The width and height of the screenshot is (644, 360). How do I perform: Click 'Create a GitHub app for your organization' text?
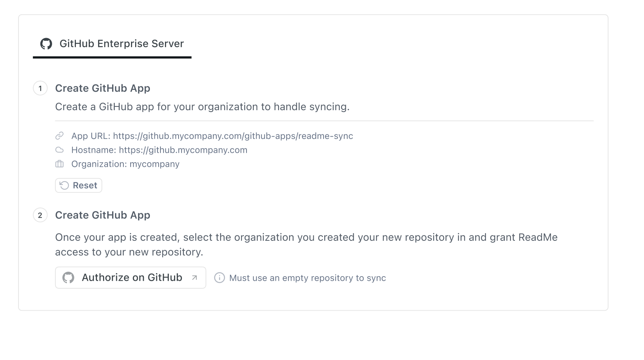(202, 107)
